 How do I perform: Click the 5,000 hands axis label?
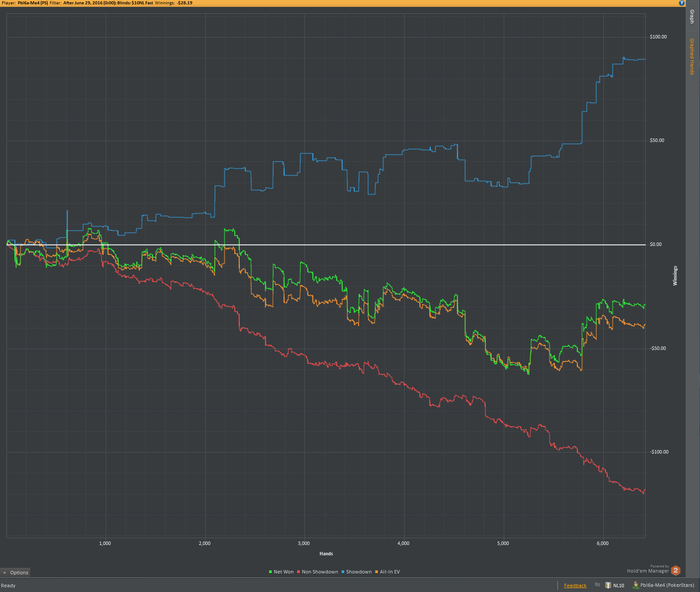coord(503,543)
